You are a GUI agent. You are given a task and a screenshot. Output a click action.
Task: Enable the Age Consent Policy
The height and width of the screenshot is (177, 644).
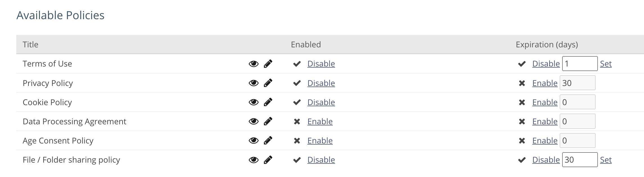[320, 140]
